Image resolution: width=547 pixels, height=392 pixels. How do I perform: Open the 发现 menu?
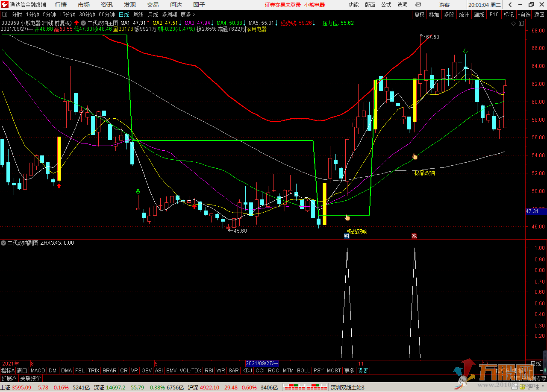(x=130, y=5)
